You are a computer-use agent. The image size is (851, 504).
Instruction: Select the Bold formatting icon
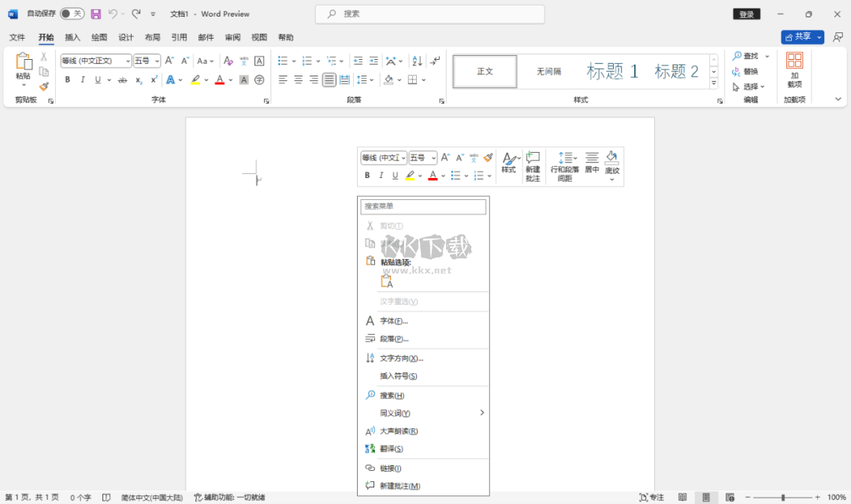point(67,79)
